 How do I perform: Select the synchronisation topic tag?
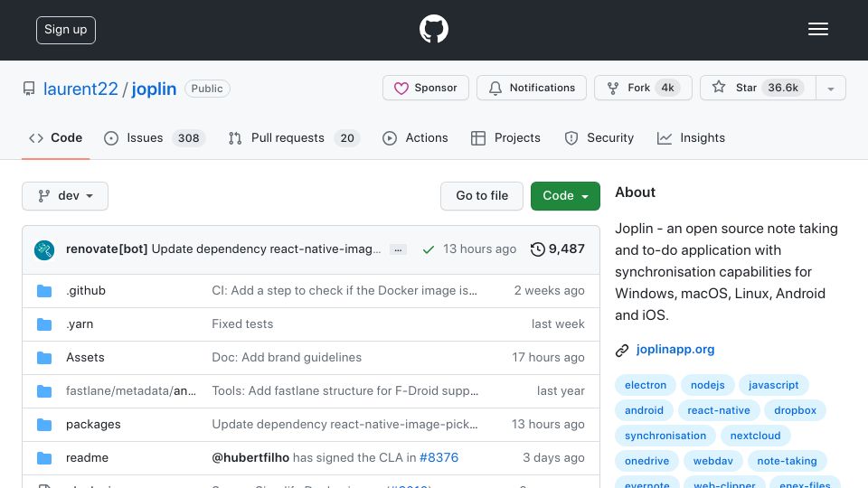point(665,436)
